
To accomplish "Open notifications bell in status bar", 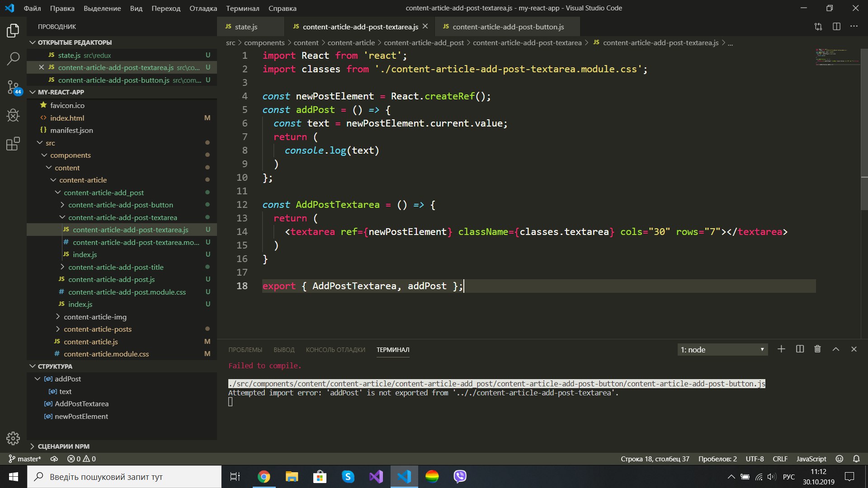I will pos(856,459).
